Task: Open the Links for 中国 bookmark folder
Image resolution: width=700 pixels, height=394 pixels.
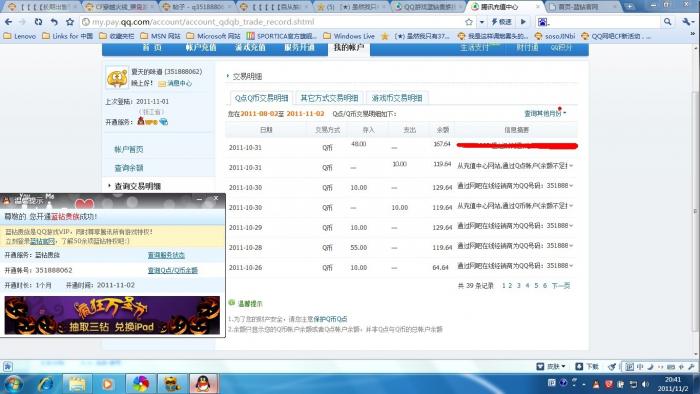Action: (67, 36)
